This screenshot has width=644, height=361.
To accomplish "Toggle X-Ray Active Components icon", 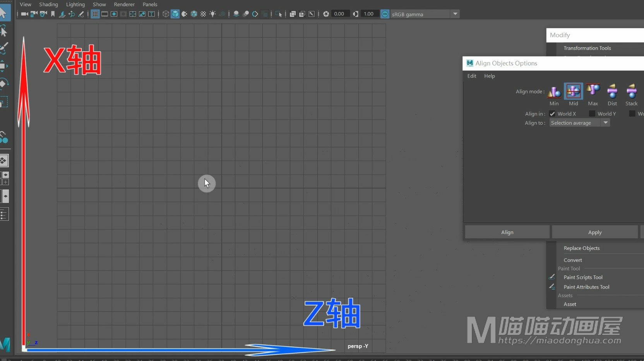I will [302, 14].
